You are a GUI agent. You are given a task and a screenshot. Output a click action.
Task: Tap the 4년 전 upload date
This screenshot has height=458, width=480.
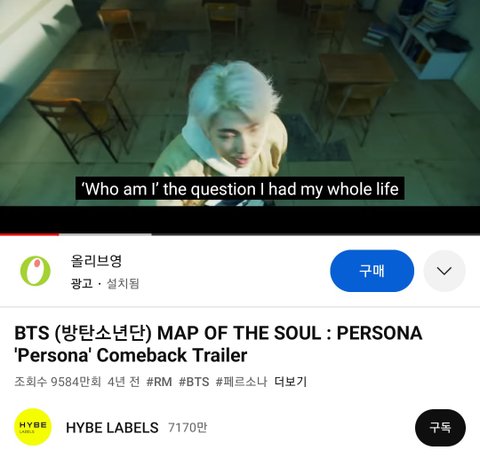(124, 382)
